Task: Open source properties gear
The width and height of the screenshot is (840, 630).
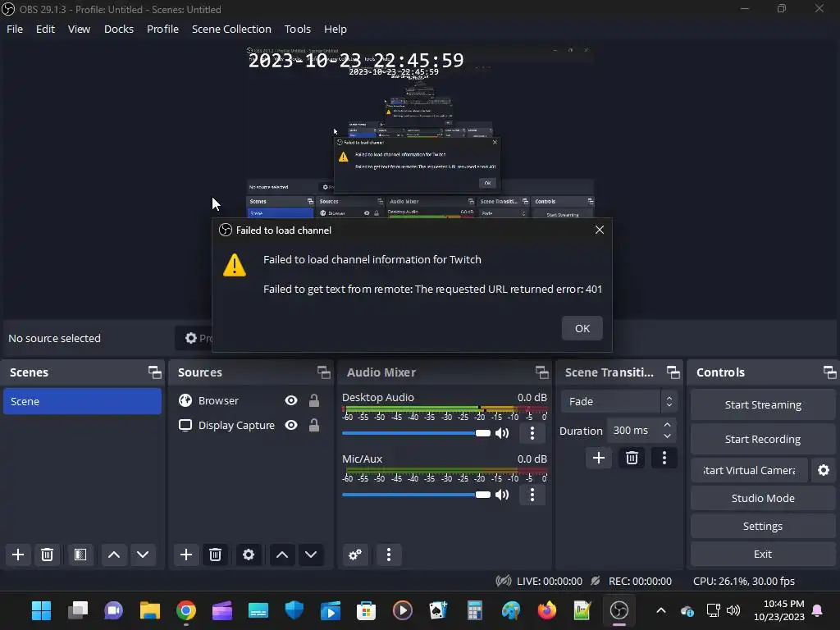Action: pos(249,555)
